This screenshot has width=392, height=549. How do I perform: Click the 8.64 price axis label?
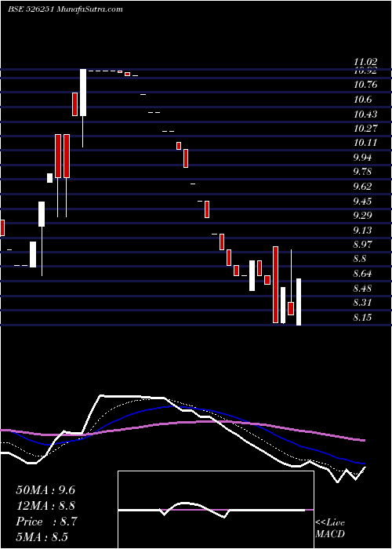coord(362,274)
